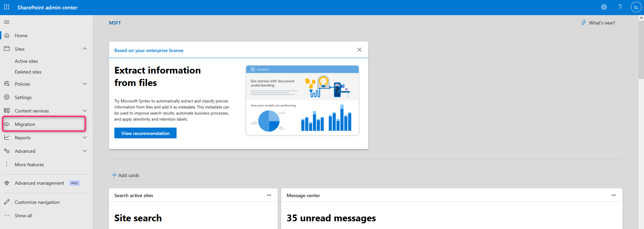The height and width of the screenshot is (229, 644).
Task: Click the Advanced management diamond icon
Action: (7, 183)
